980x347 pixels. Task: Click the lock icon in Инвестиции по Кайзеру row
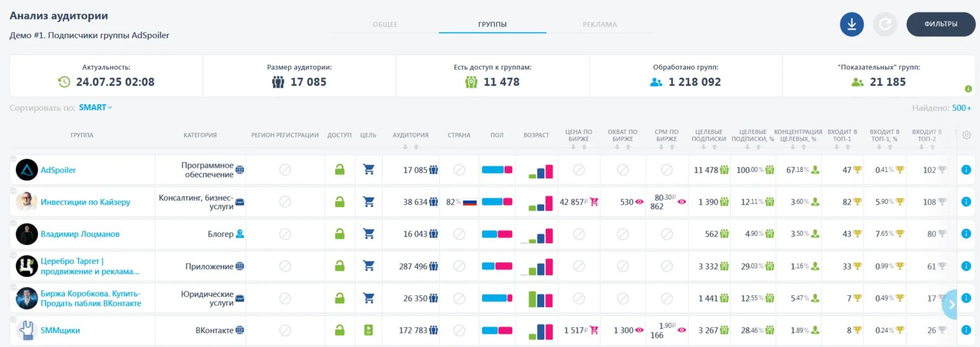[340, 201]
